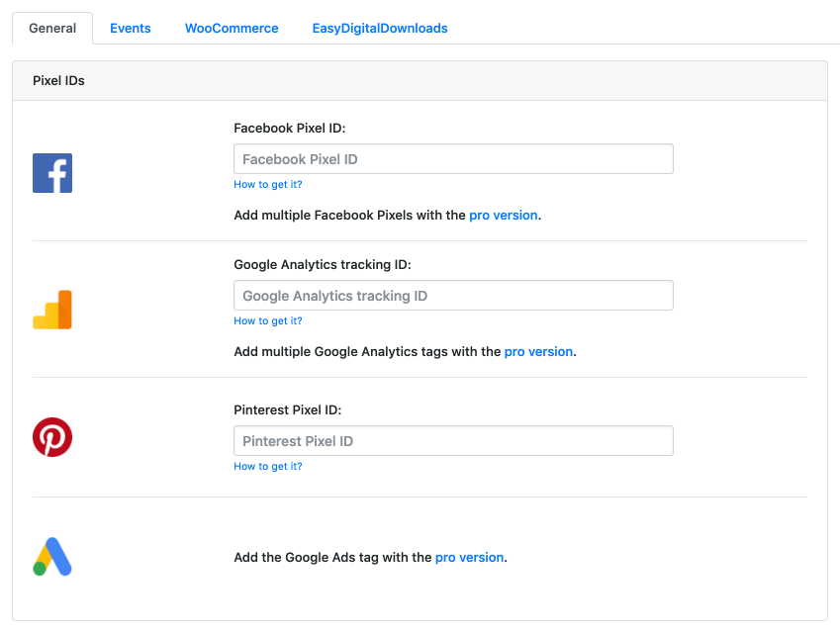Click into Google Analytics tracking ID field
This screenshot has width=840, height=633.
coord(453,296)
